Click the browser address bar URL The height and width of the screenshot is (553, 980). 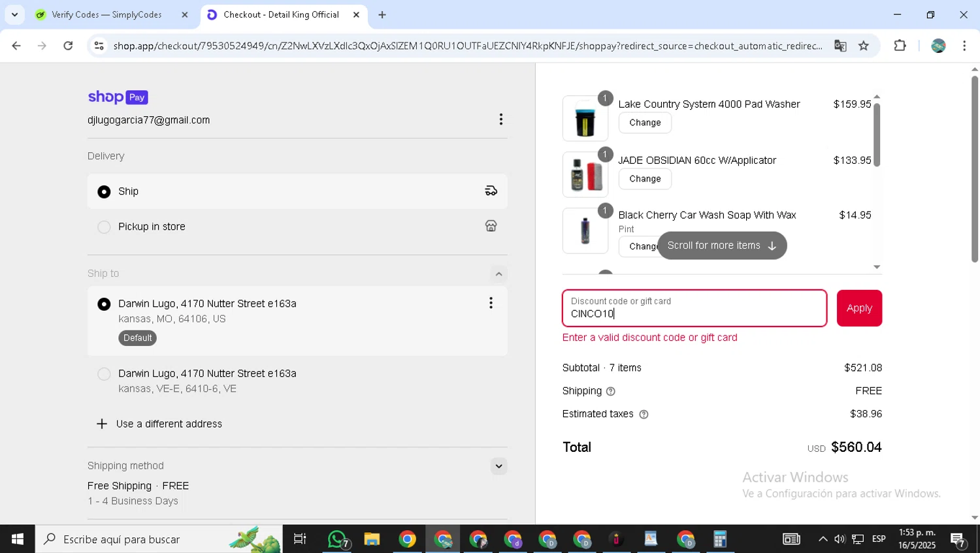click(468, 46)
